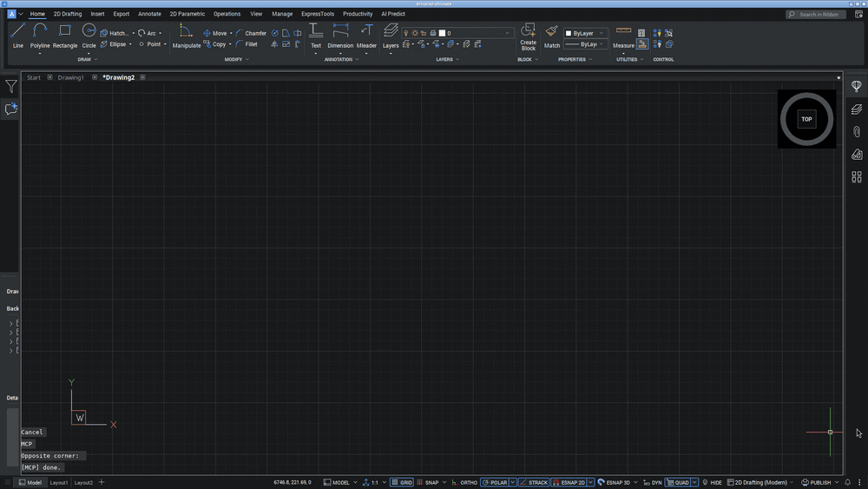Select the Fillet tool
This screenshot has height=489, width=868.
pos(247,44)
